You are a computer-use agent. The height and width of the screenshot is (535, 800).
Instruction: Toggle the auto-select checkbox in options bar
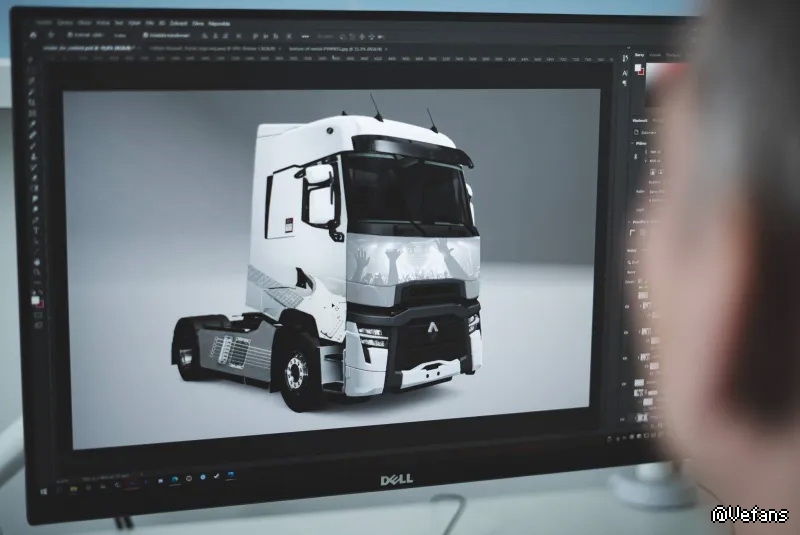coord(69,35)
